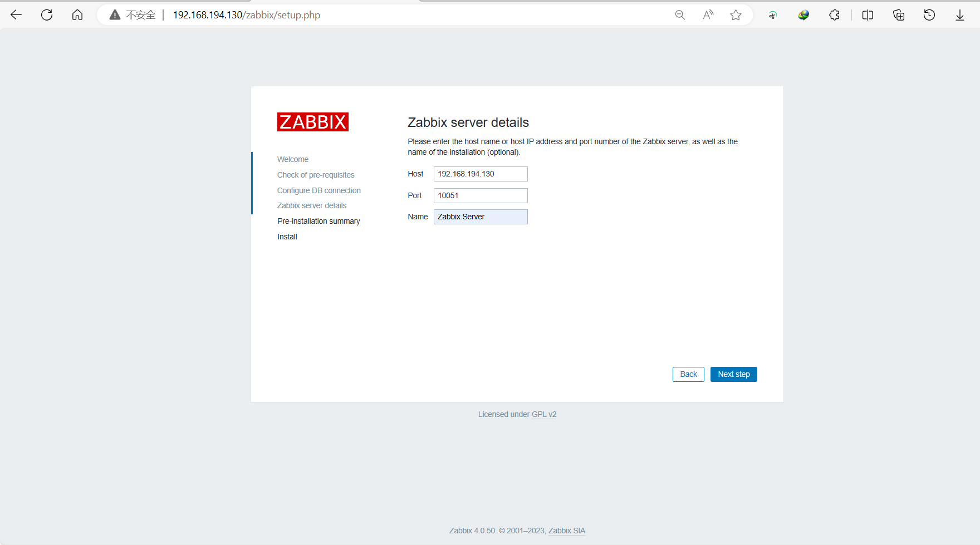This screenshot has width=980, height=545.
Task: Click the Host field label
Action: point(415,174)
